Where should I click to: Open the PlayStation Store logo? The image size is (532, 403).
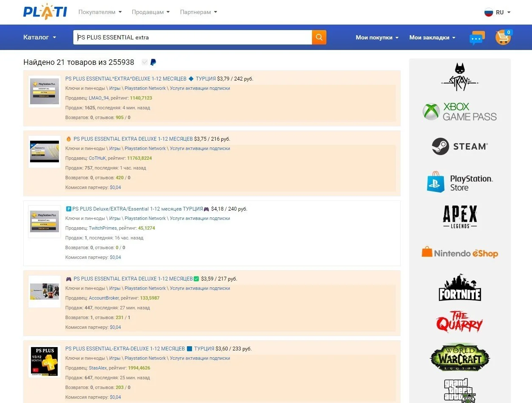click(460, 182)
